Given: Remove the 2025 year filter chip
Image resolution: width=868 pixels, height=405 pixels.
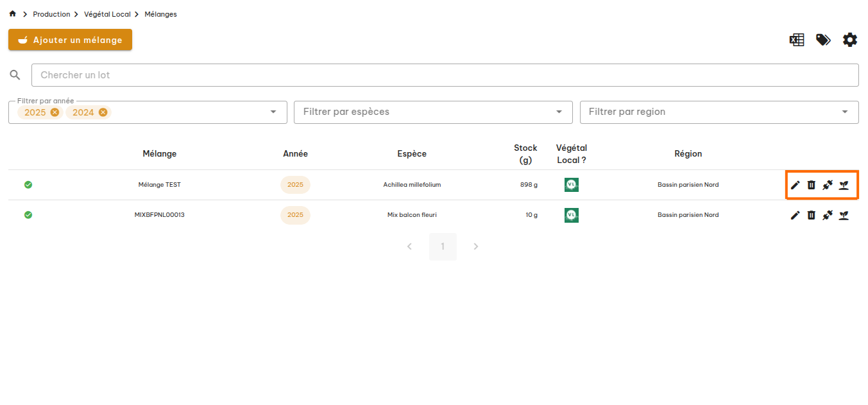Looking at the screenshot, I should click(55, 112).
